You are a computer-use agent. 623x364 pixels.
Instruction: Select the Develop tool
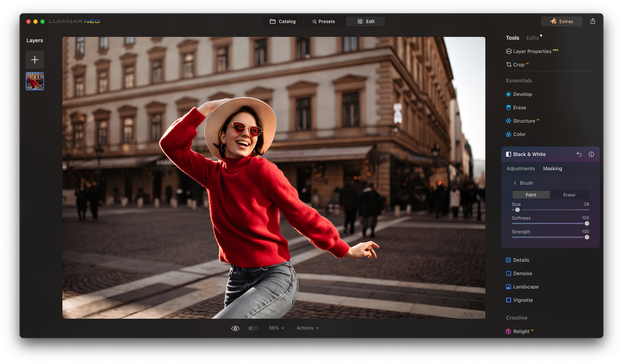(523, 94)
